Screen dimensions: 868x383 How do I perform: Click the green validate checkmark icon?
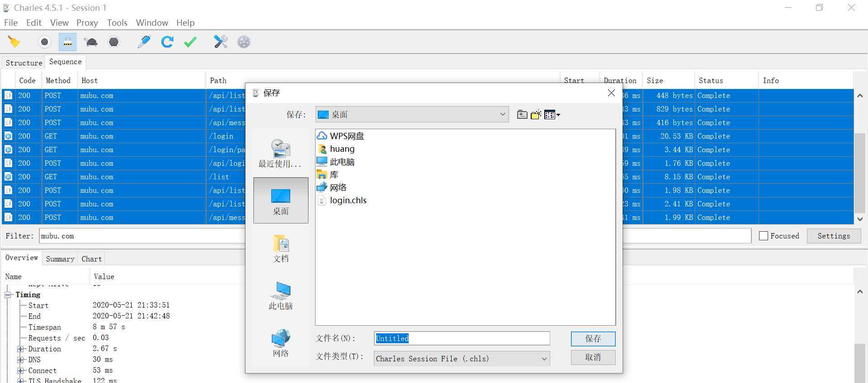[190, 42]
